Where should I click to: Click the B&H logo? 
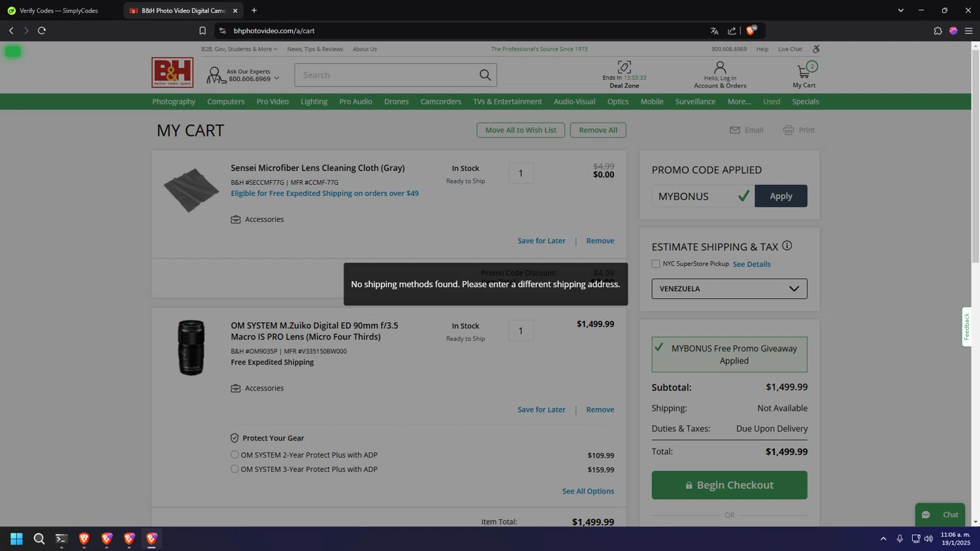coord(172,72)
